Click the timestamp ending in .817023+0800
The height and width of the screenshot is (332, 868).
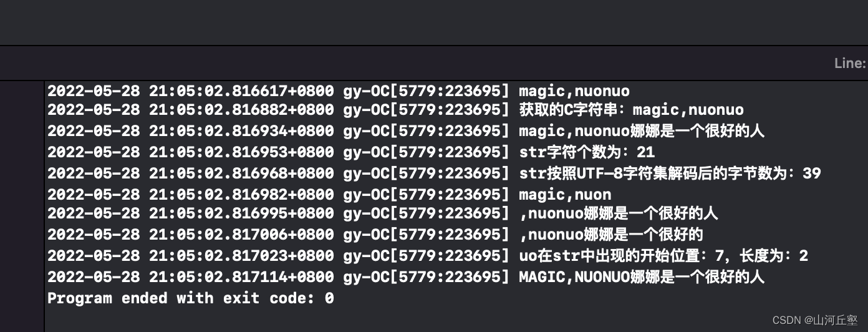click(x=190, y=256)
